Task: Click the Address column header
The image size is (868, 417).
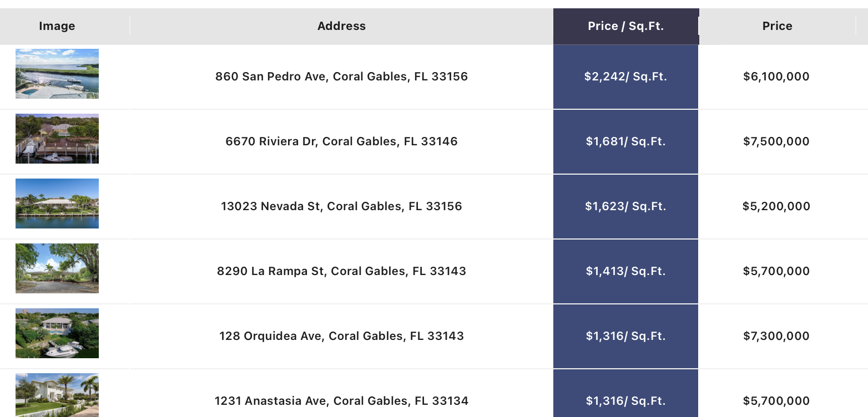Action: pos(341,26)
